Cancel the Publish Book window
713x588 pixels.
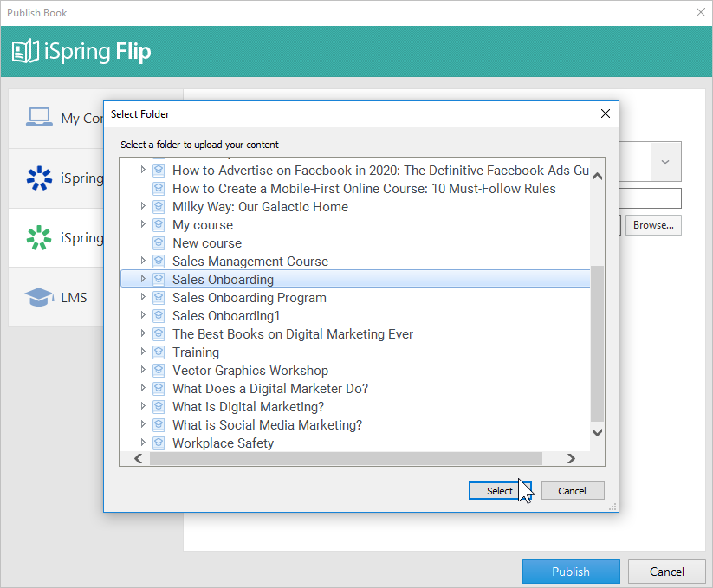tap(666, 572)
